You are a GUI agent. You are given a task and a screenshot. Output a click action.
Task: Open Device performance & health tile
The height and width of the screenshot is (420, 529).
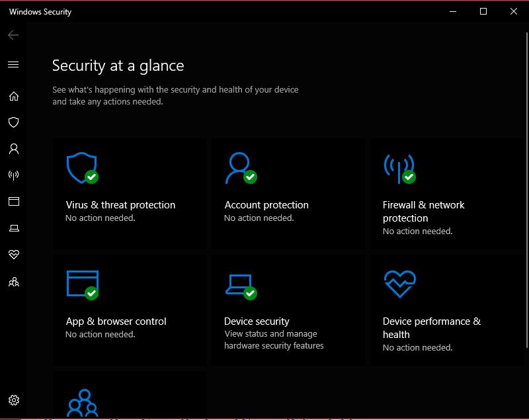(448, 310)
